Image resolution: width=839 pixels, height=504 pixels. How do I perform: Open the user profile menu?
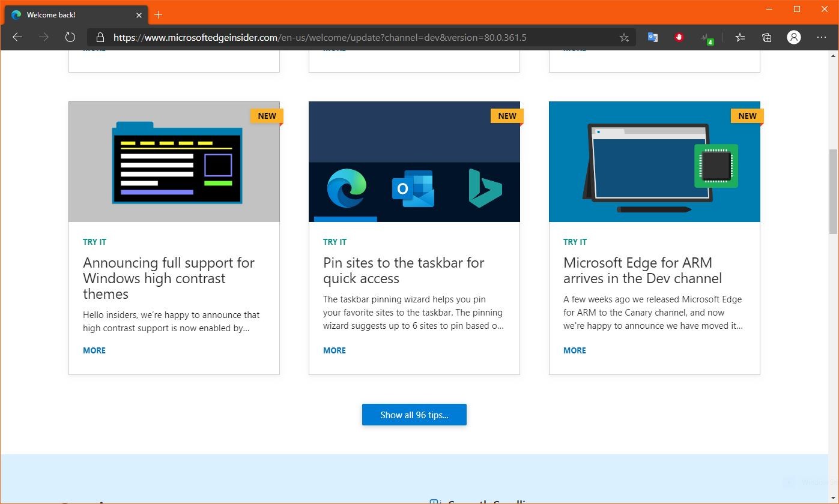794,37
